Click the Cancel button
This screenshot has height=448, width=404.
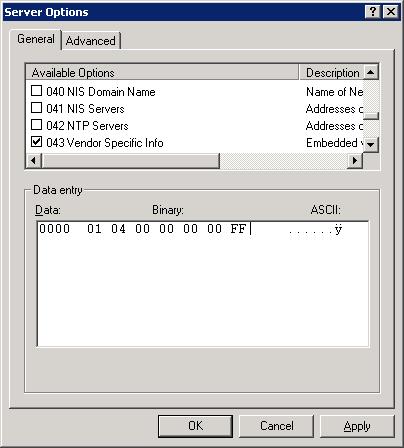click(x=276, y=426)
